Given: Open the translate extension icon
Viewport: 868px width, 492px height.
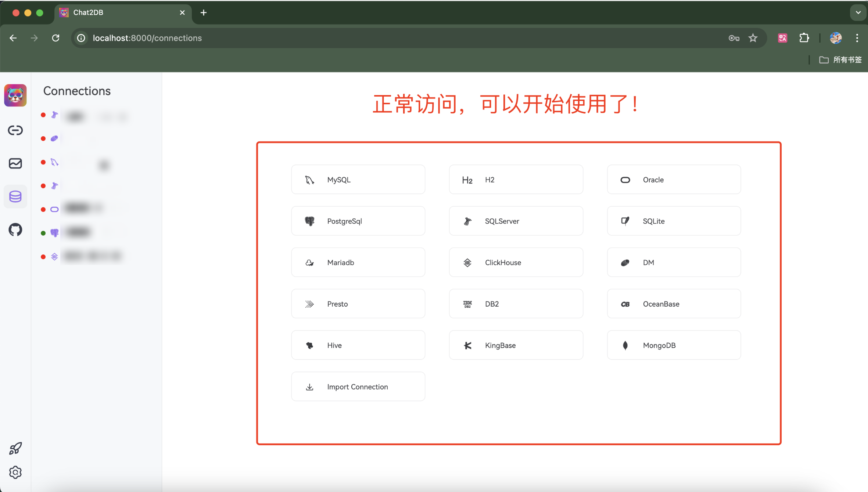Looking at the screenshot, I should point(782,38).
